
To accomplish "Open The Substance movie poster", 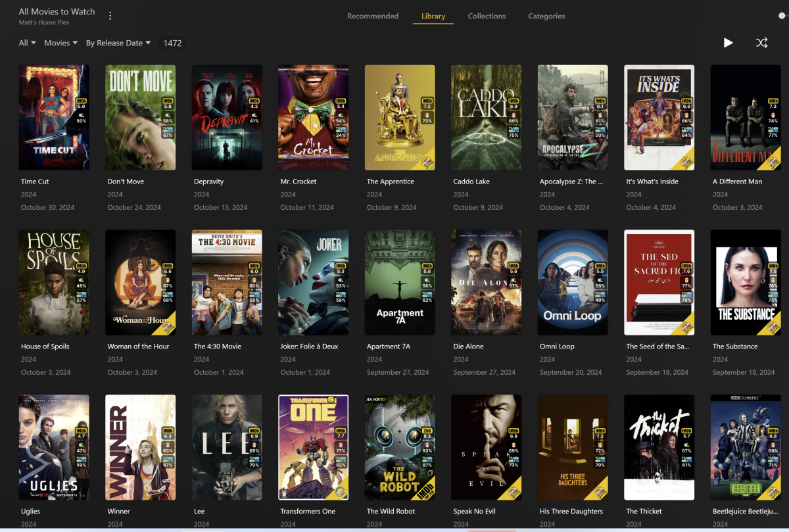I will tap(746, 282).
